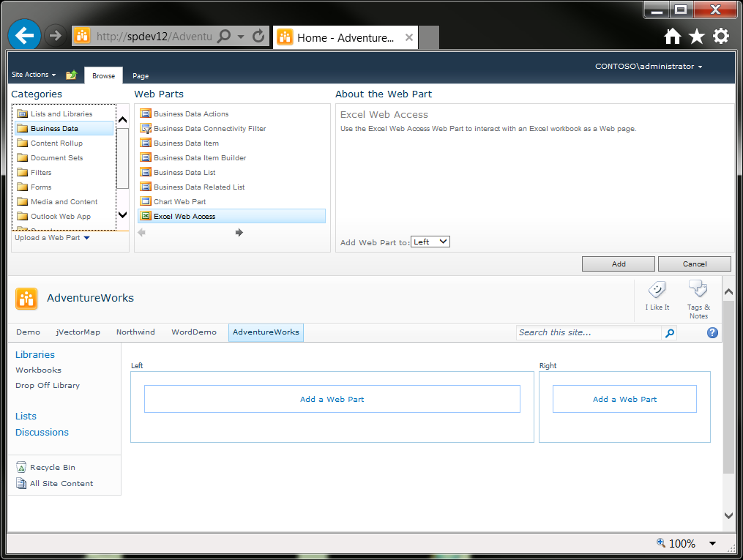Open the blue help question icon
The width and height of the screenshot is (743, 560).
(x=712, y=332)
